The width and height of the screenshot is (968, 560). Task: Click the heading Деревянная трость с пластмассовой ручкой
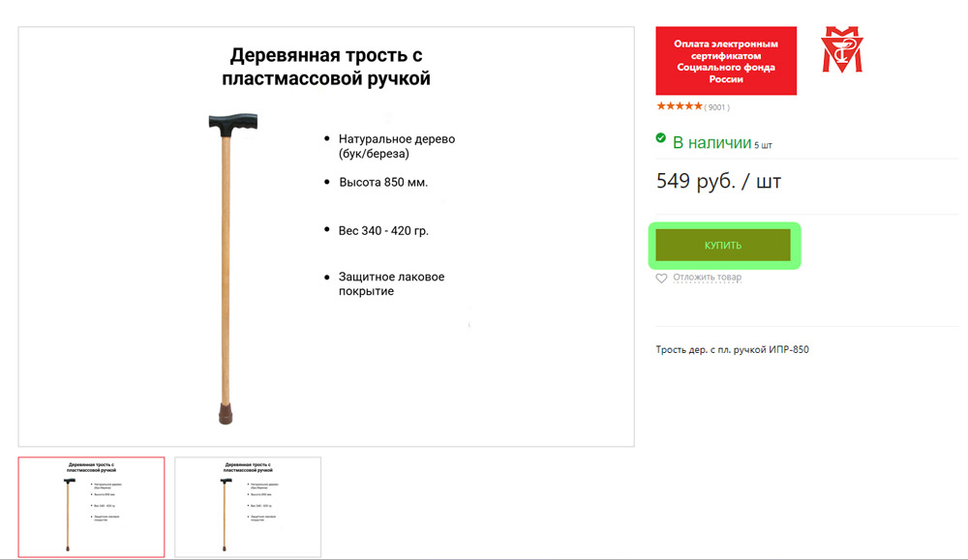(326, 67)
